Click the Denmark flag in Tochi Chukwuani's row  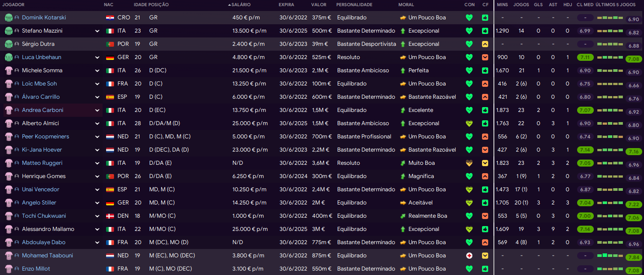tap(110, 216)
